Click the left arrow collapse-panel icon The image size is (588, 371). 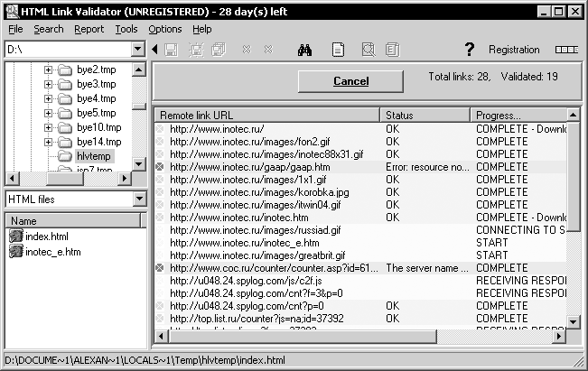click(x=155, y=50)
